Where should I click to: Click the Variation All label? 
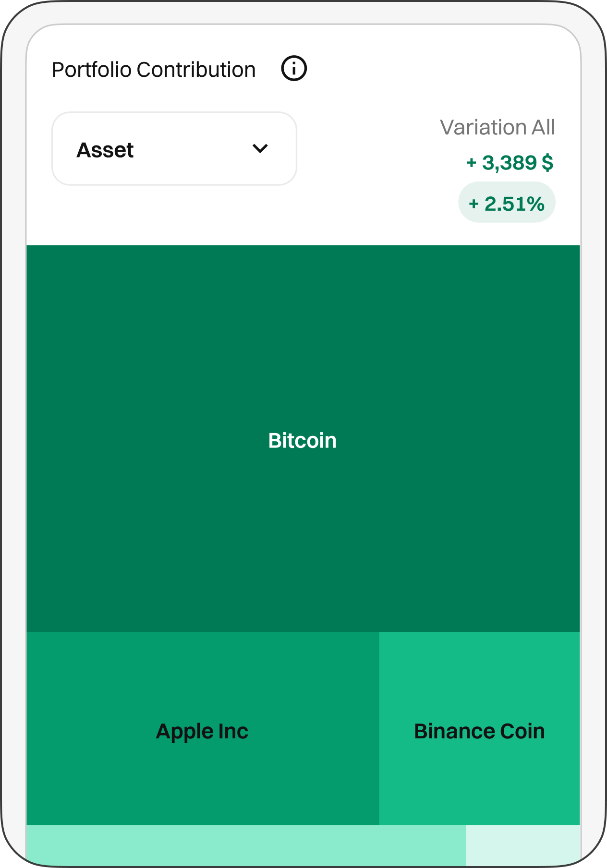point(497,128)
